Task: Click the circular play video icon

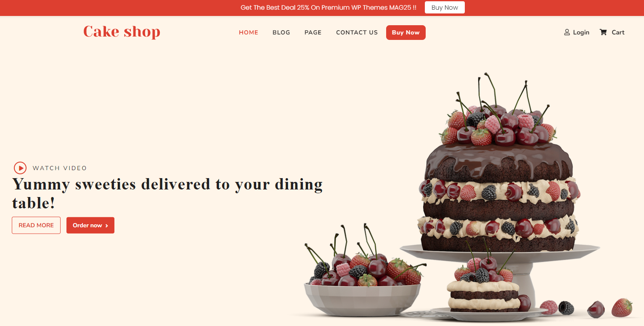Action: [x=20, y=168]
